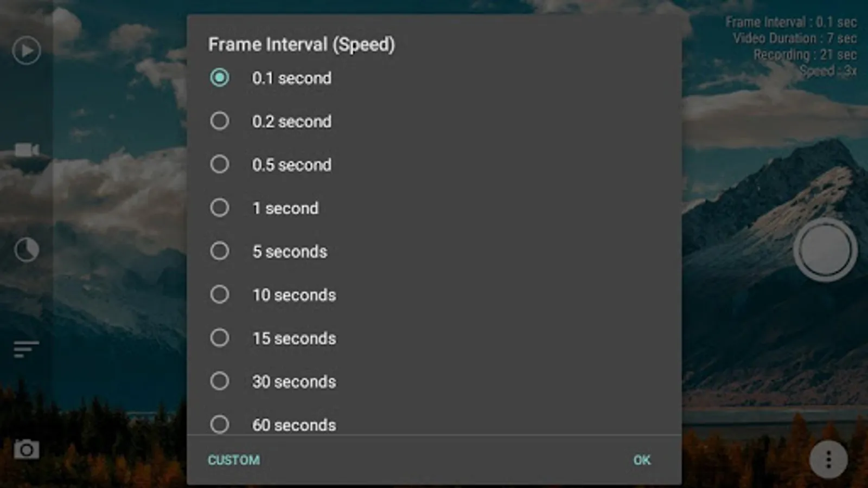Tap the video camera icon
The height and width of the screenshot is (488, 868).
(27, 150)
